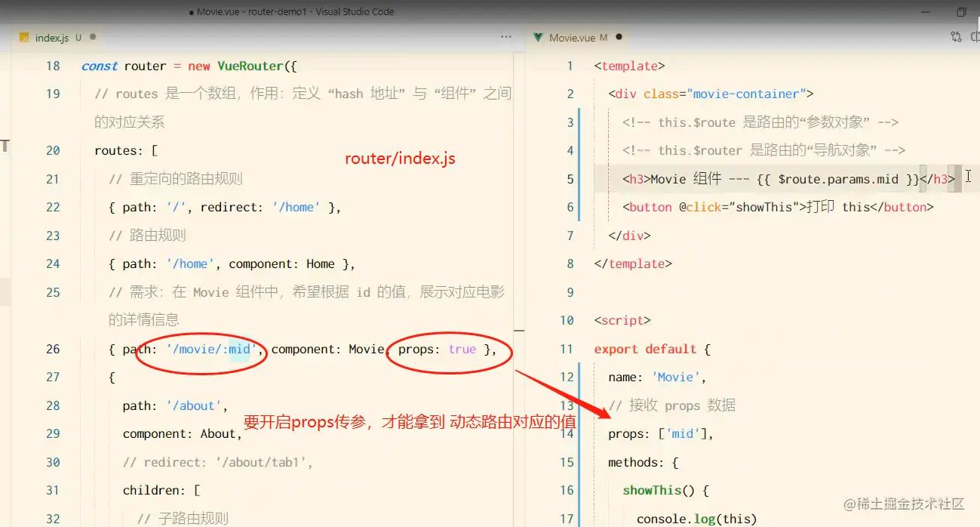The height and width of the screenshot is (527, 980).
Task: Click line number 14 in Movie.vue gutter
Action: point(567,433)
